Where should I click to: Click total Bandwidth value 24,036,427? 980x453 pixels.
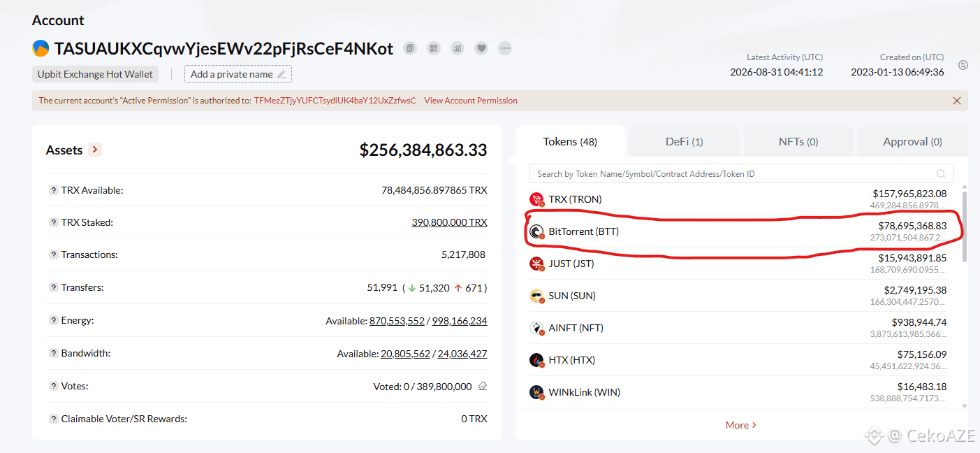pyautogui.click(x=462, y=354)
